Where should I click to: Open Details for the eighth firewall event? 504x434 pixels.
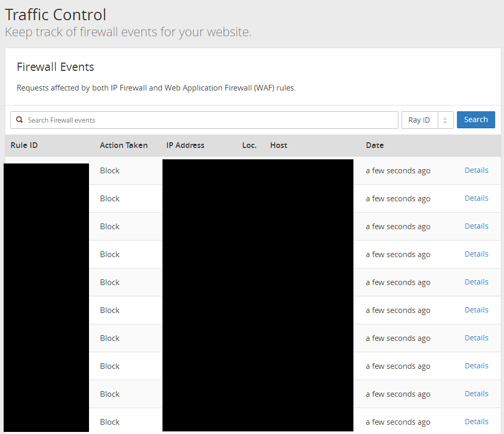(x=476, y=366)
